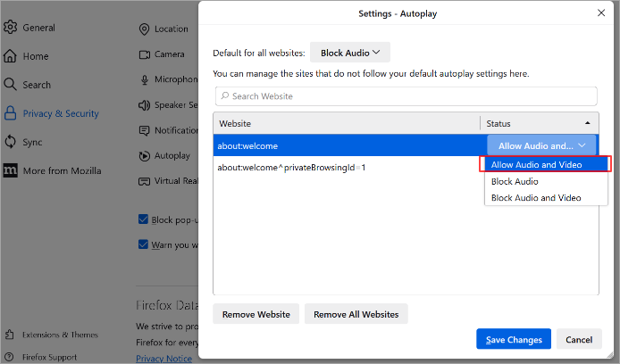Open Firefox Support link

(x=49, y=357)
